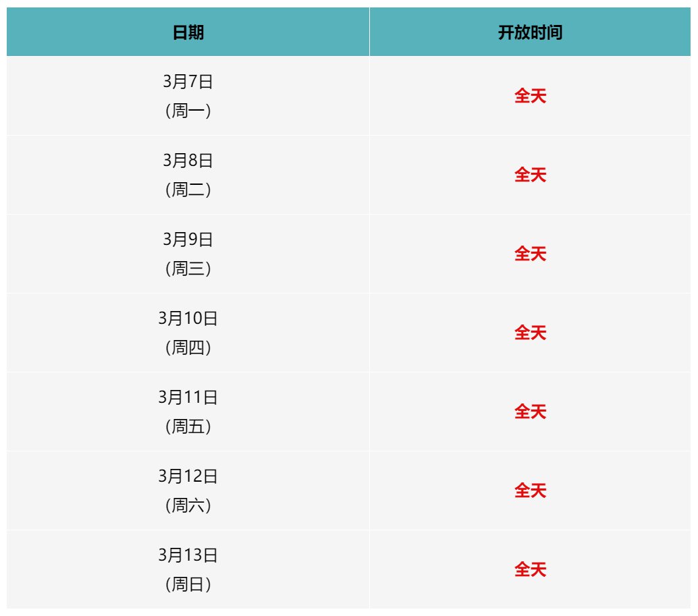Click the 全天 entry for 3月13日

(530, 570)
